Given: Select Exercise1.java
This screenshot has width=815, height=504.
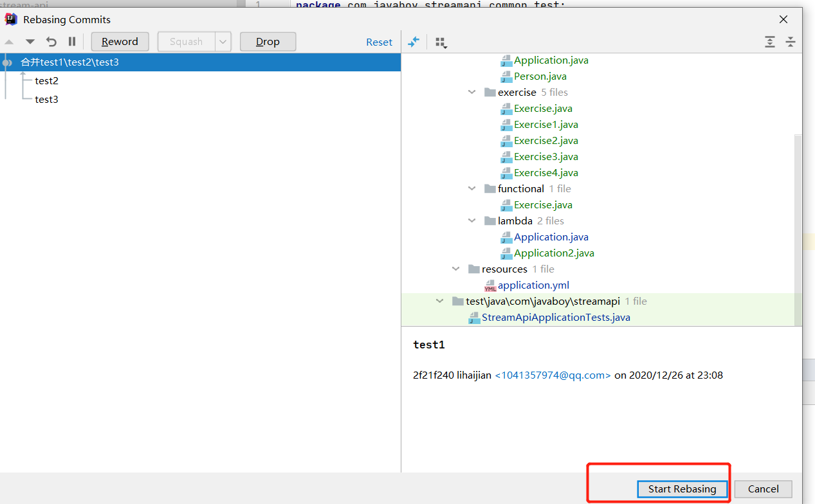Looking at the screenshot, I should (x=546, y=124).
